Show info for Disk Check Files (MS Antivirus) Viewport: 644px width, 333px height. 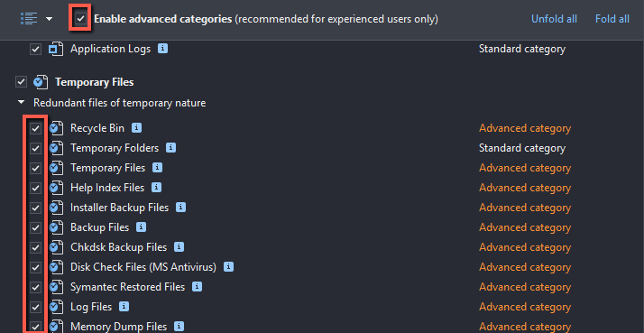coord(228,267)
